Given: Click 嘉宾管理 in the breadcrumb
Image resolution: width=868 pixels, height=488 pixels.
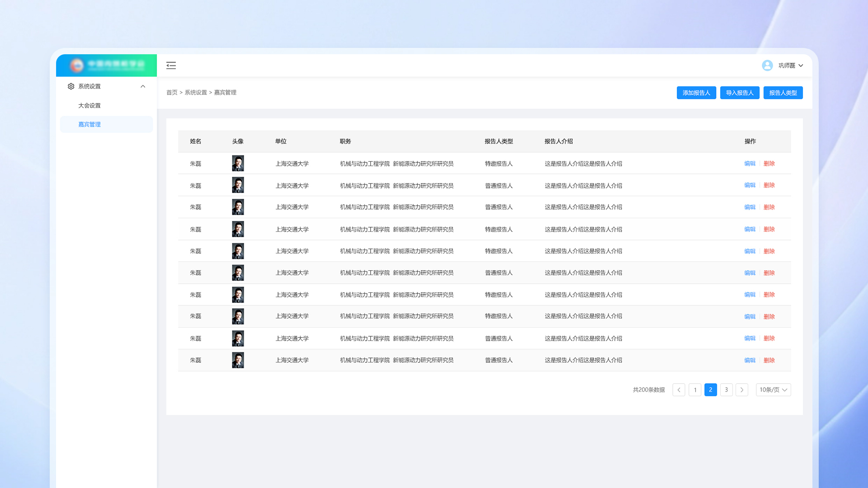Looking at the screenshot, I should (x=225, y=92).
